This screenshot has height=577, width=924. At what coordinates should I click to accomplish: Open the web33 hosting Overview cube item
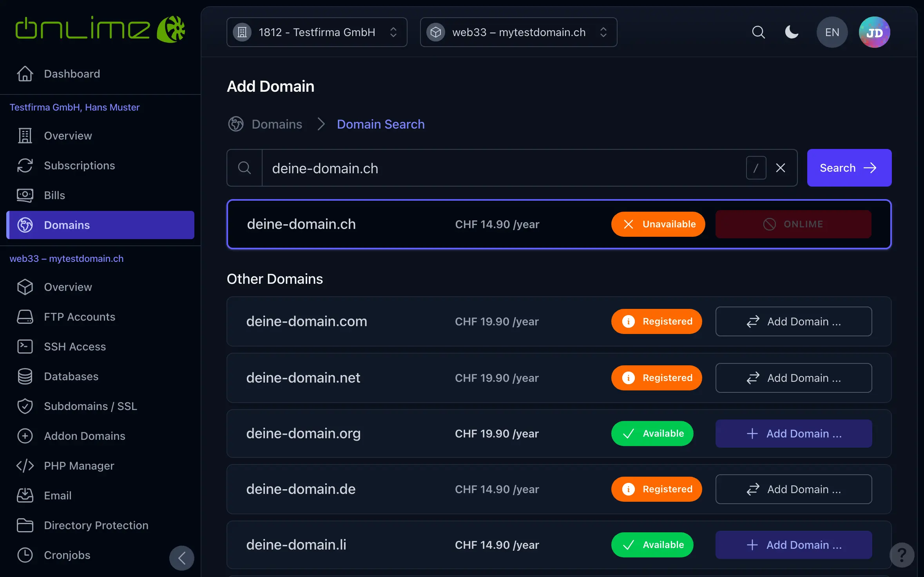click(100, 287)
